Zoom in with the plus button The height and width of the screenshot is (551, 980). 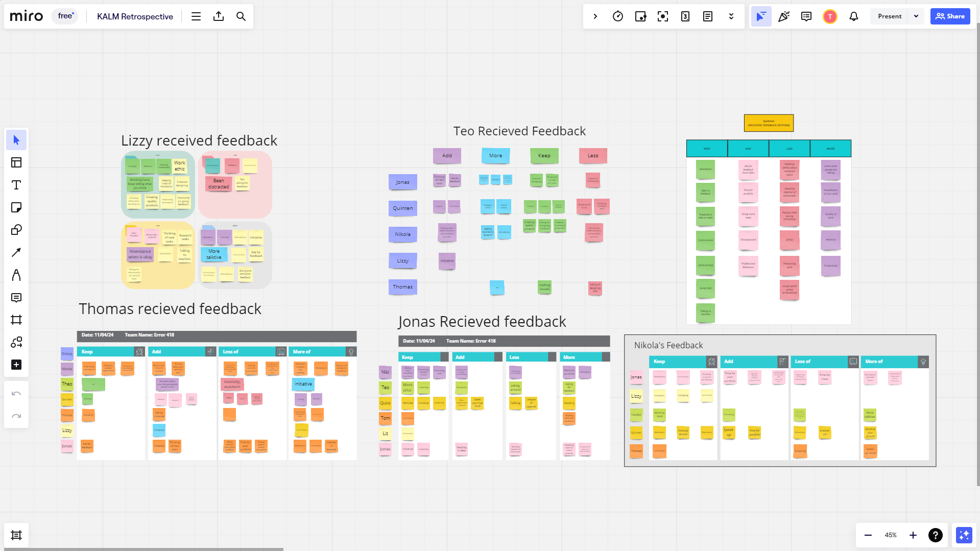point(913,535)
